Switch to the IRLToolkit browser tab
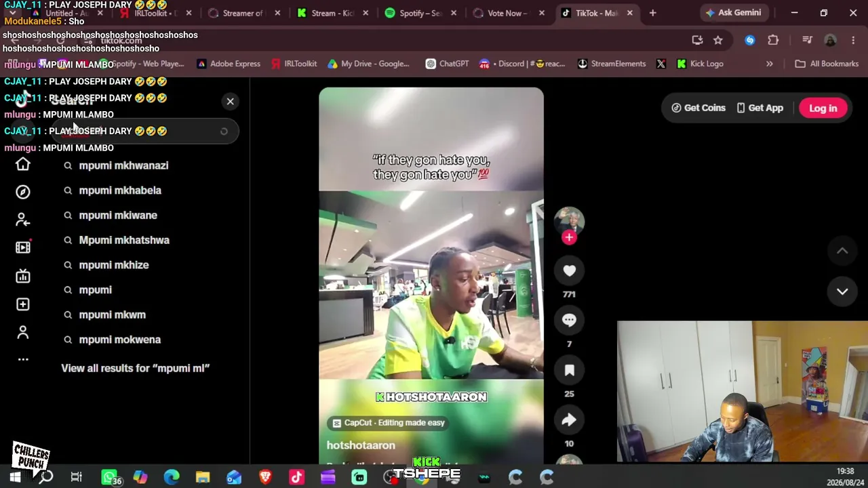The height and width of the screenshot is (488, 868). click(155, 13)
